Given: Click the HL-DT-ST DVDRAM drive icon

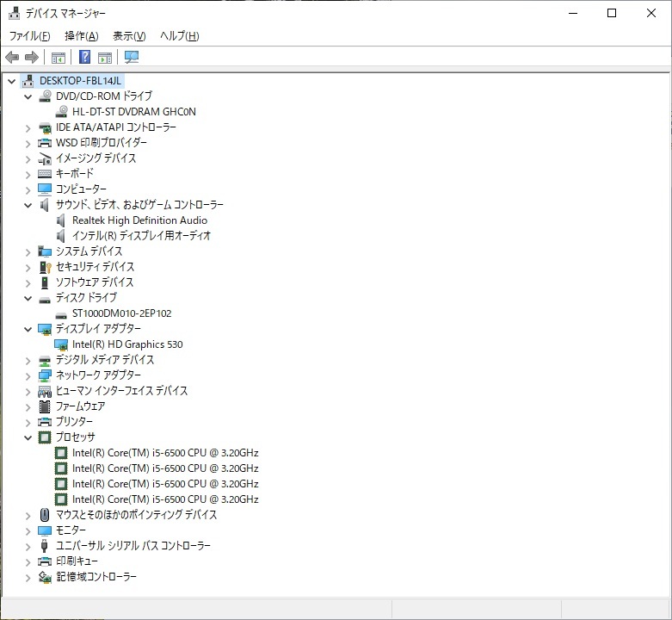Looking at the screenshot, I should 61,112.
